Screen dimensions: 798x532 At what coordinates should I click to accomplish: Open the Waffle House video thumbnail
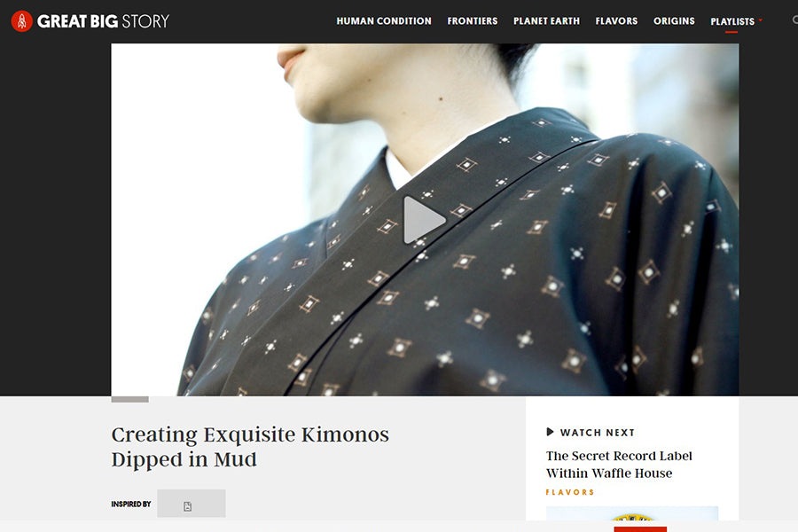tap(632, 513)
